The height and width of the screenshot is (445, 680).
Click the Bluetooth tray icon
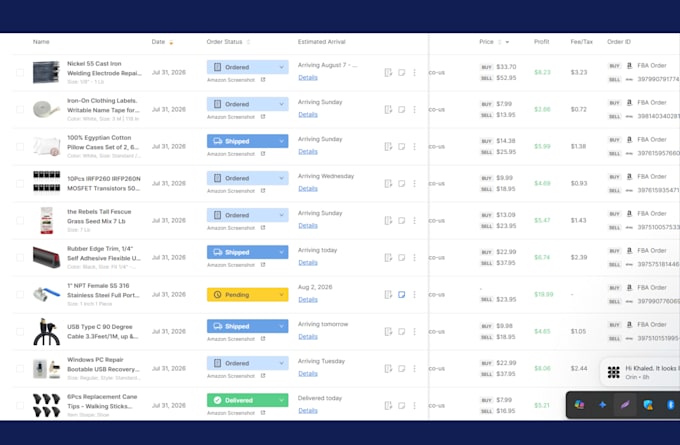(670, 405)
